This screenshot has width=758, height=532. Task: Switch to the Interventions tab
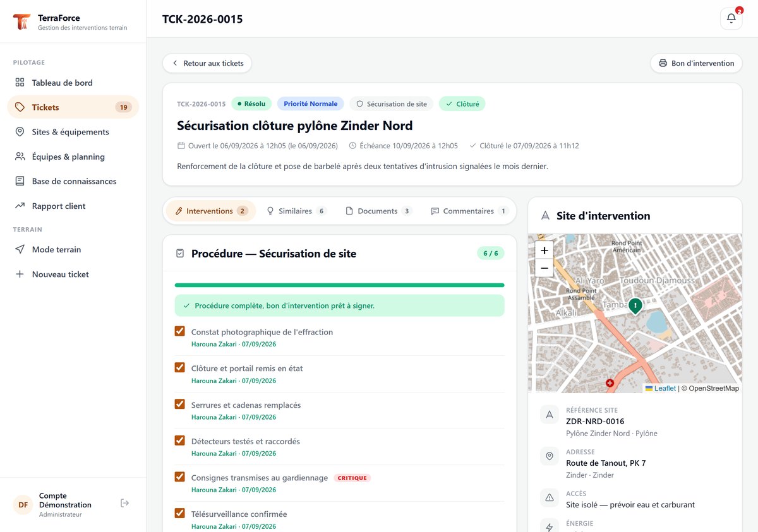[x=211, y=211]
